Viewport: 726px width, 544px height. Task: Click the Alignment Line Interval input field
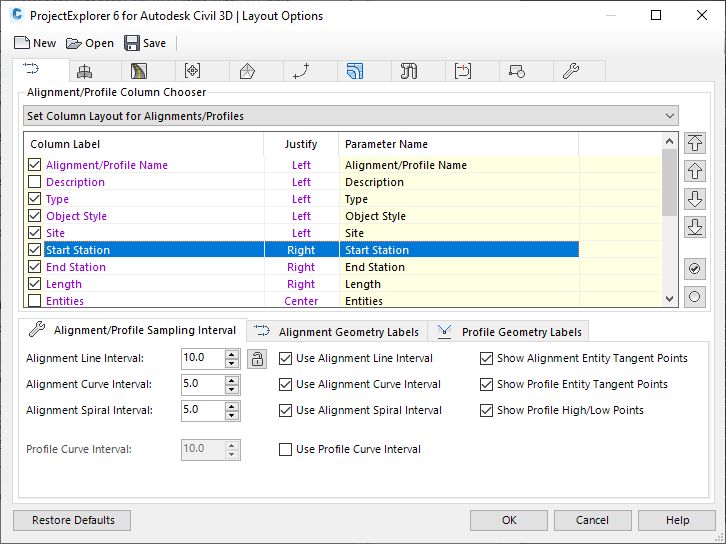203,358
